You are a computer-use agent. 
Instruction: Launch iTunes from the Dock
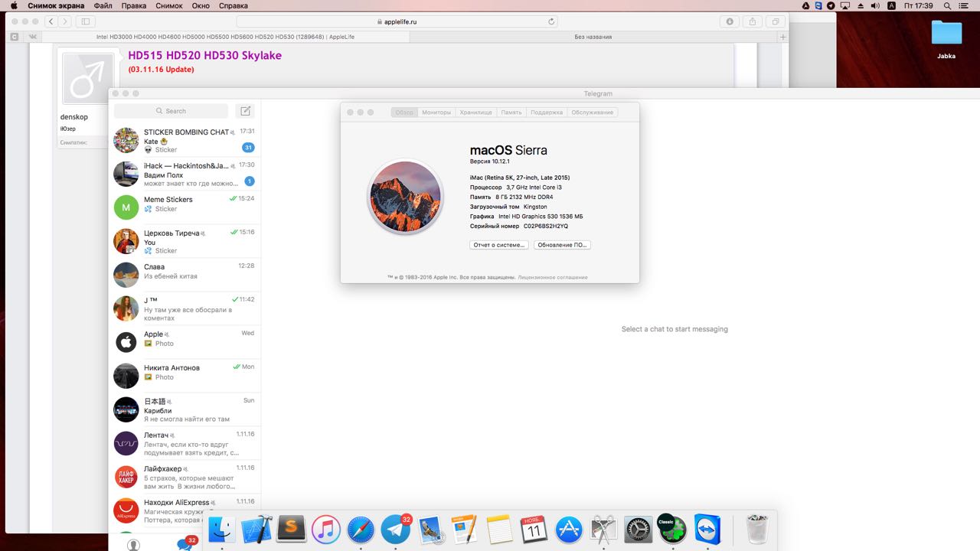[x=326, y=529]
